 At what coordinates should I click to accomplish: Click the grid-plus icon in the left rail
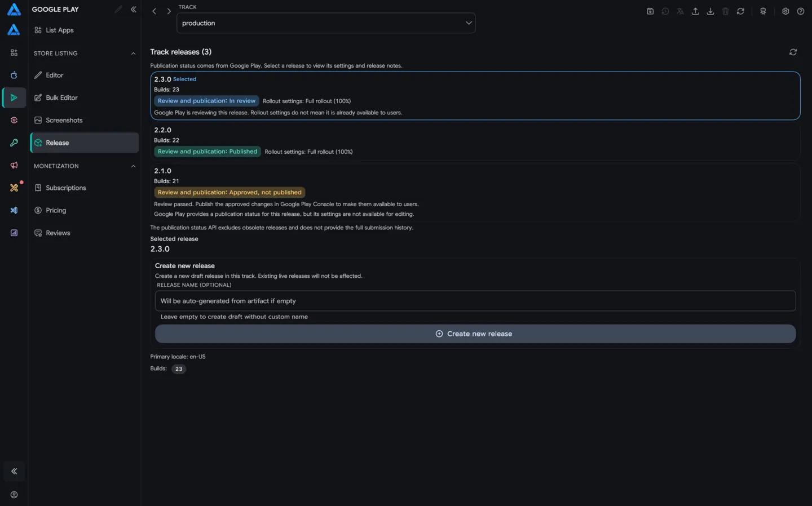coord(14,52)
